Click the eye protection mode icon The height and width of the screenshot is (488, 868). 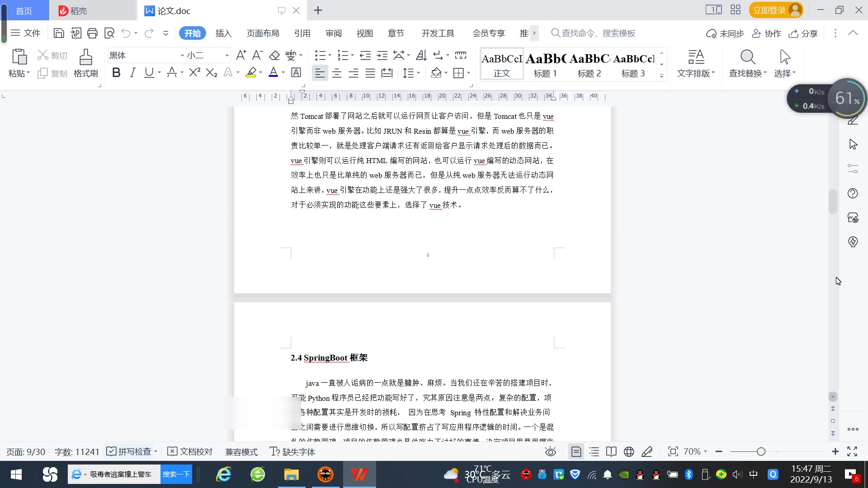pos(550,452)
